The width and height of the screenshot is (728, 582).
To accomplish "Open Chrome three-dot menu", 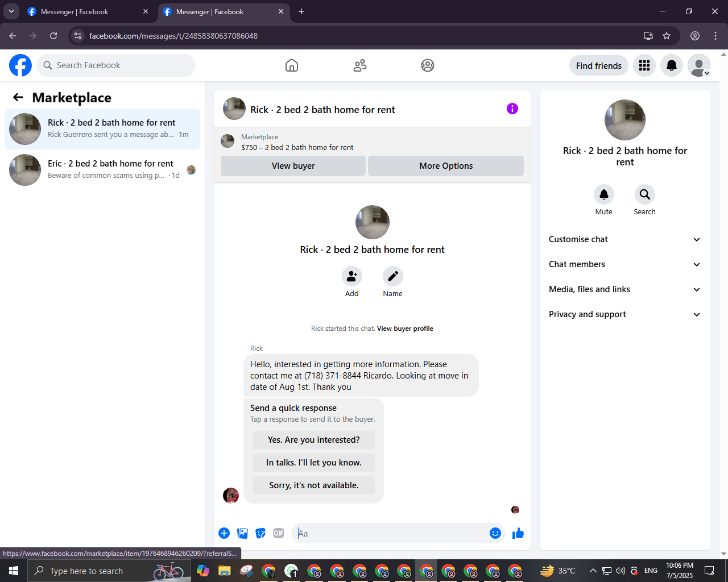I will [x=715, y=36].
